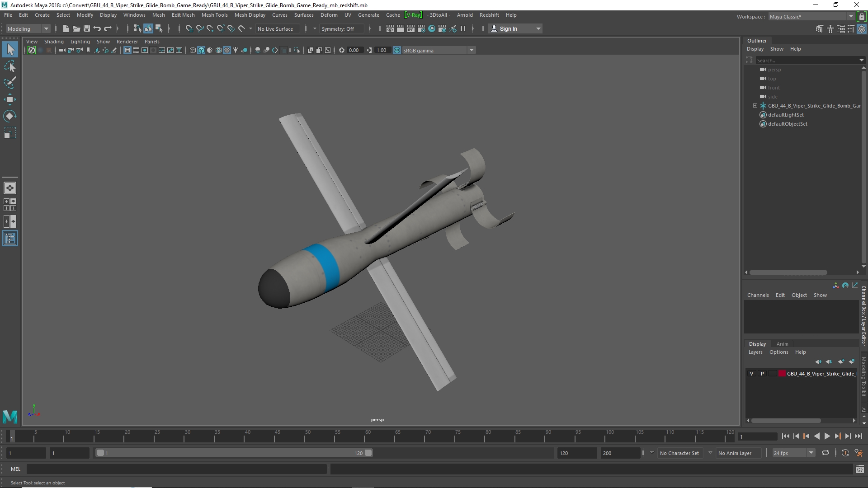Click the New Scene icon
Viewport: 868px width, 488px height.
[66, 28]
